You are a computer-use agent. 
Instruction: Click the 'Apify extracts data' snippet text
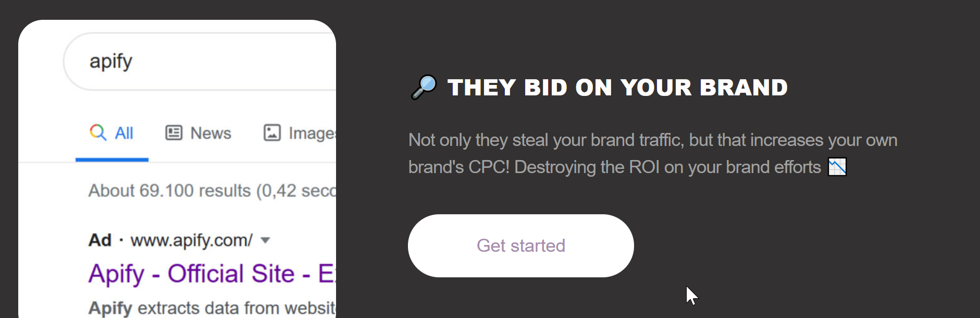pyautogui.click(x=211, y=308)
